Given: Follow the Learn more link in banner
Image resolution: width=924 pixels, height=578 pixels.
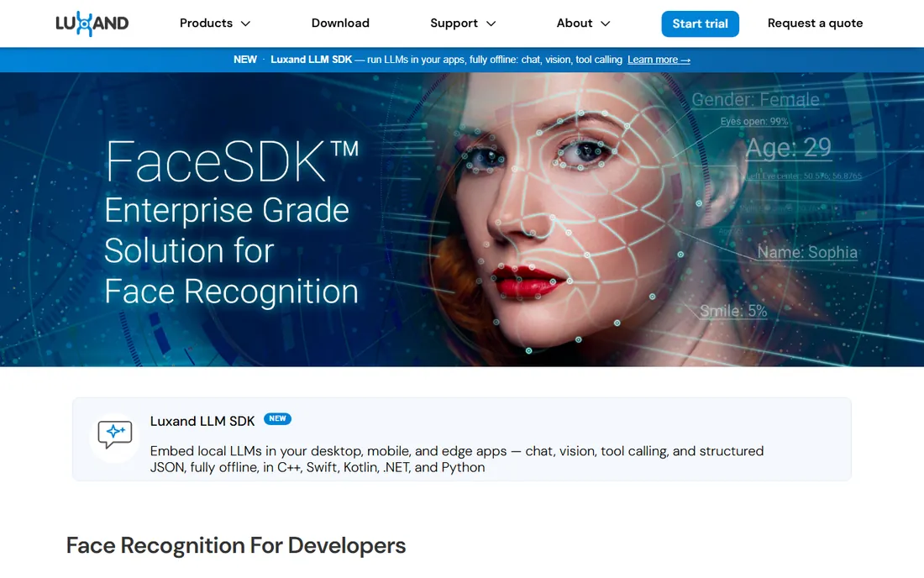Looking at the screenshot, I should 659,60.
